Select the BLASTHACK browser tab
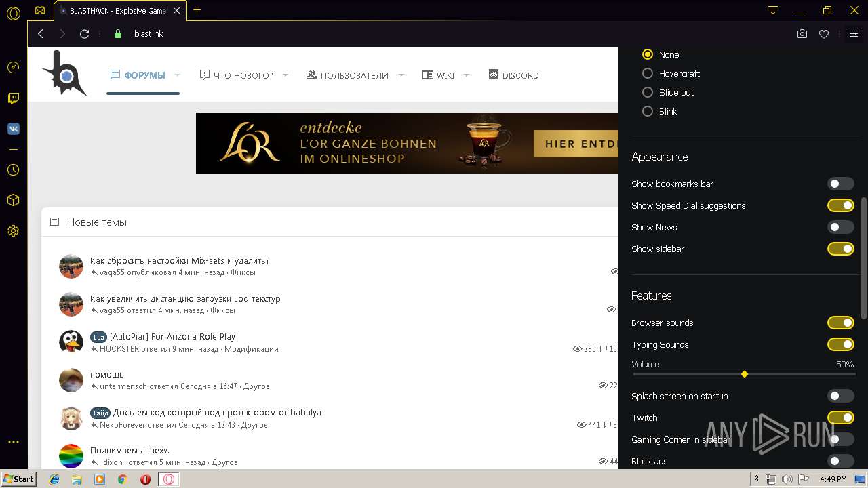 point(121,10)
